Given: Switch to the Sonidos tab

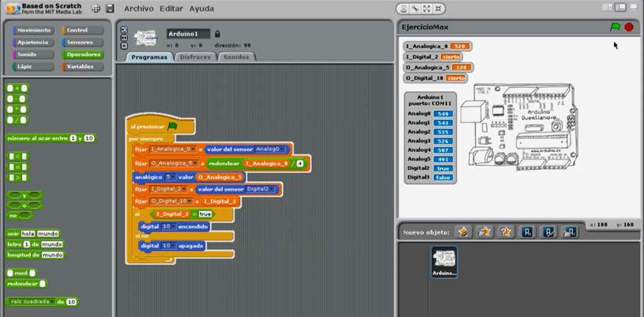Looking at the screenshot, I should point(236,57).
